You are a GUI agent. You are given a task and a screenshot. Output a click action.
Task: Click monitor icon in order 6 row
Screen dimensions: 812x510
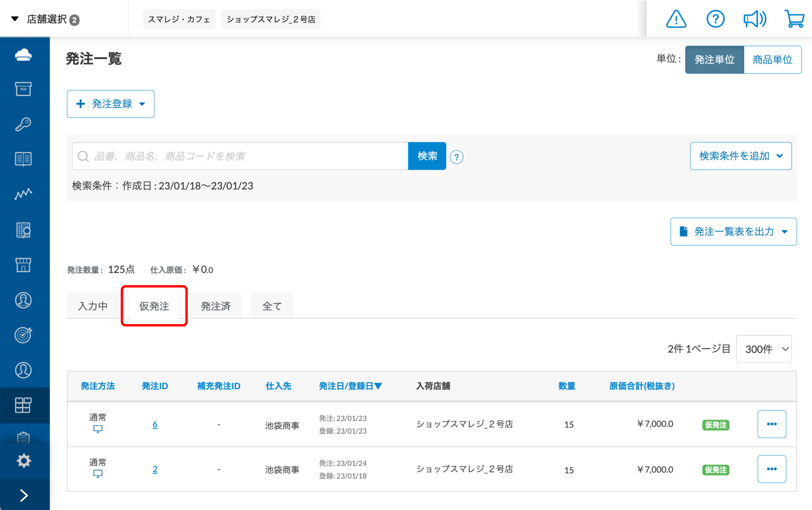tap(98, 429)
